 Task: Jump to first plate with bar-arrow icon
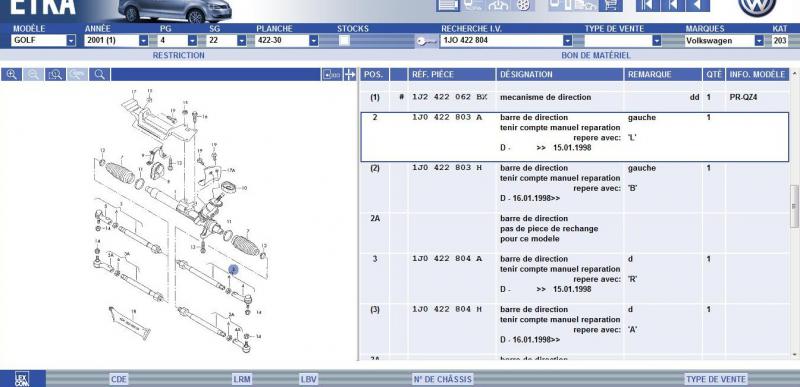647,5
